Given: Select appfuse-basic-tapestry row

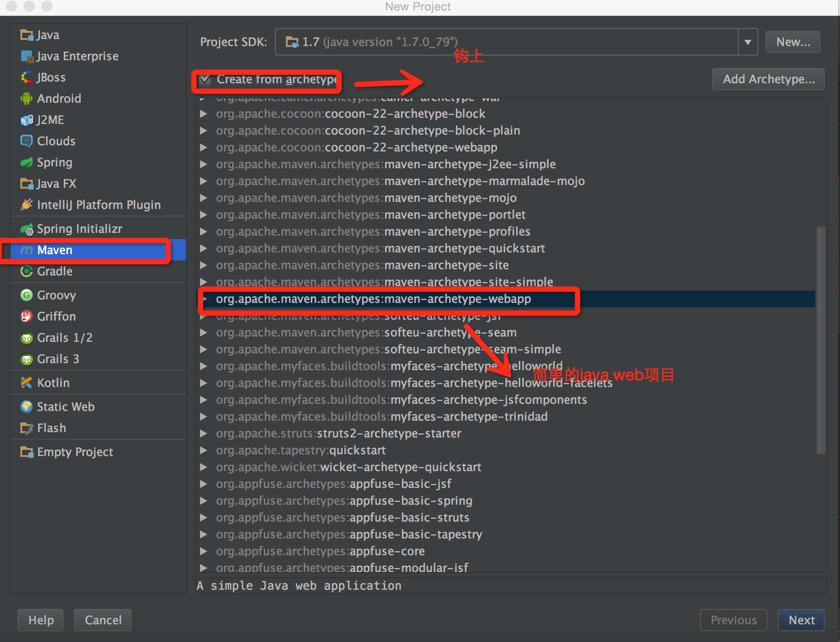Looking at the screenshot, I should point(507,534).
